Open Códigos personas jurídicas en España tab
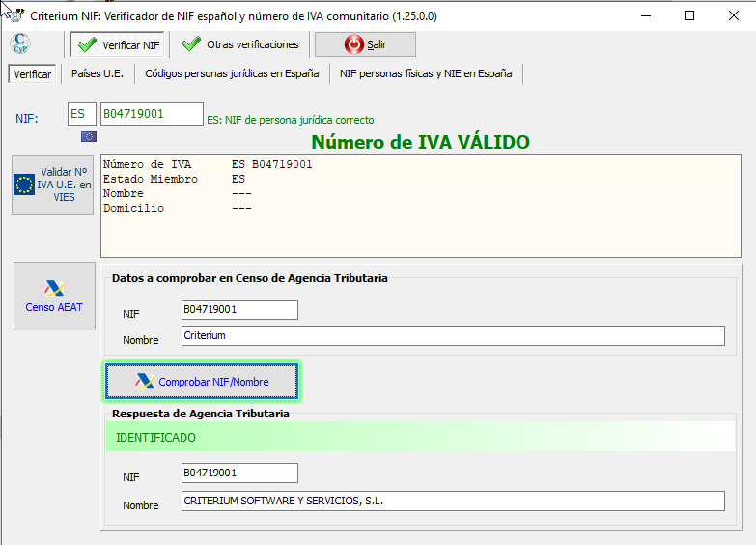Screen dimensions: 756x545 [232, 73]
